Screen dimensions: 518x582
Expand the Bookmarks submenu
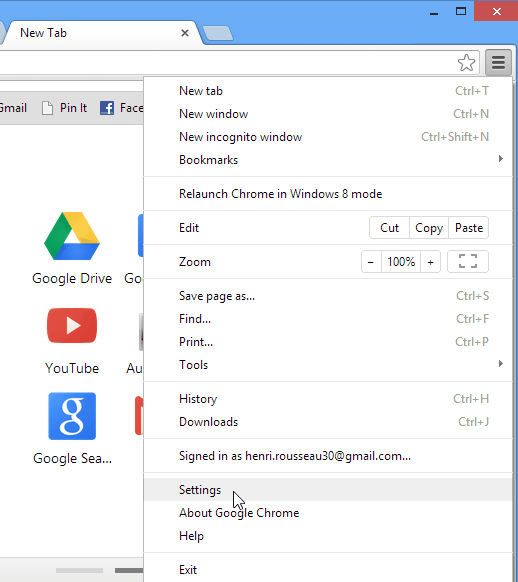[328, 160]
